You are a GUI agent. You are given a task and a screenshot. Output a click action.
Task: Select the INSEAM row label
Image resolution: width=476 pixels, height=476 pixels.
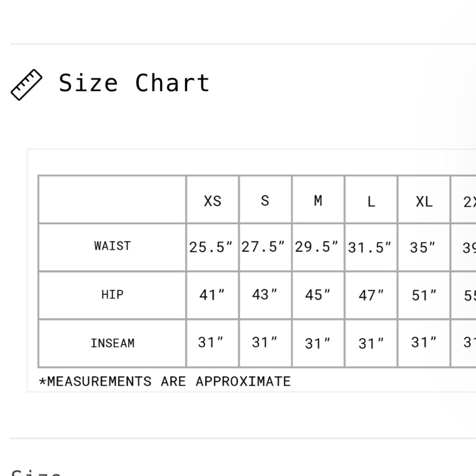tap(112, 343)
